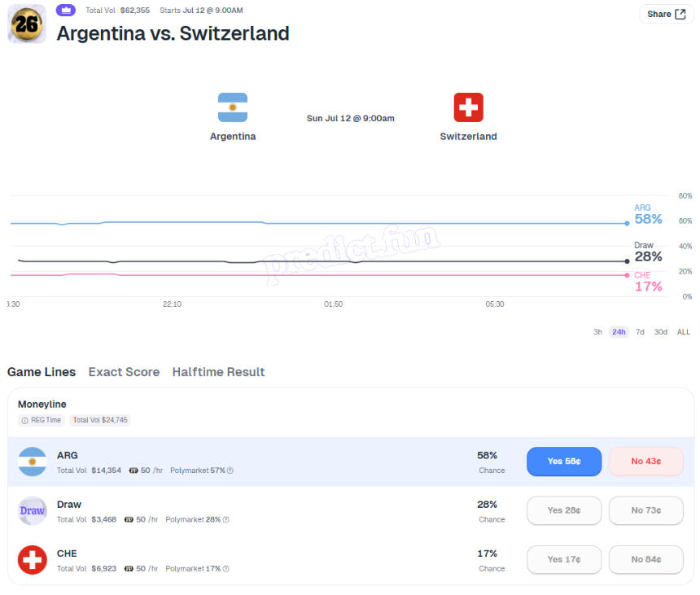700x595 pixels.
Task: Open the Halftime Result tab
Action: click(218, 372)
